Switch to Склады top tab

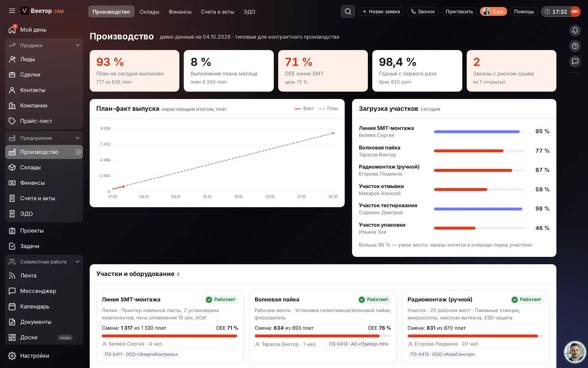[x=149, y=12]
